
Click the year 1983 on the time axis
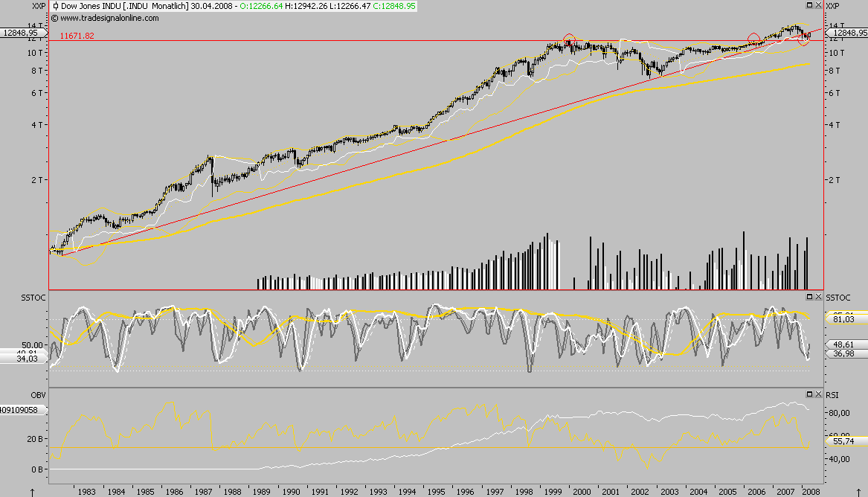[87, 492]
